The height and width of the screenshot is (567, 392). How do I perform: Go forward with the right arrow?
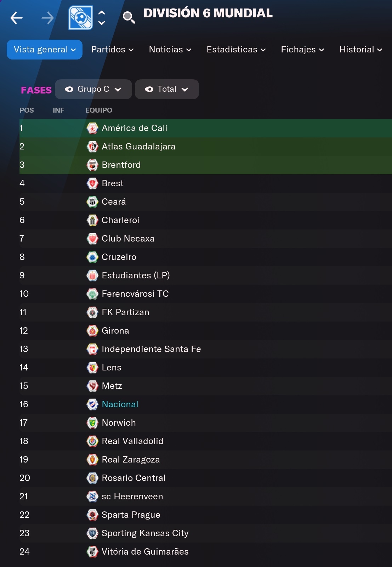(x=47, y=18)
